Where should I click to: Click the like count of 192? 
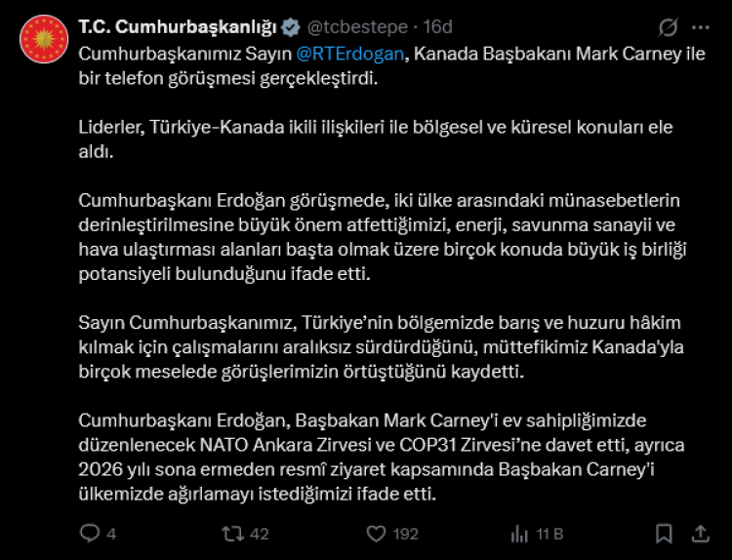pyautogui.click(x=404, y=535)
